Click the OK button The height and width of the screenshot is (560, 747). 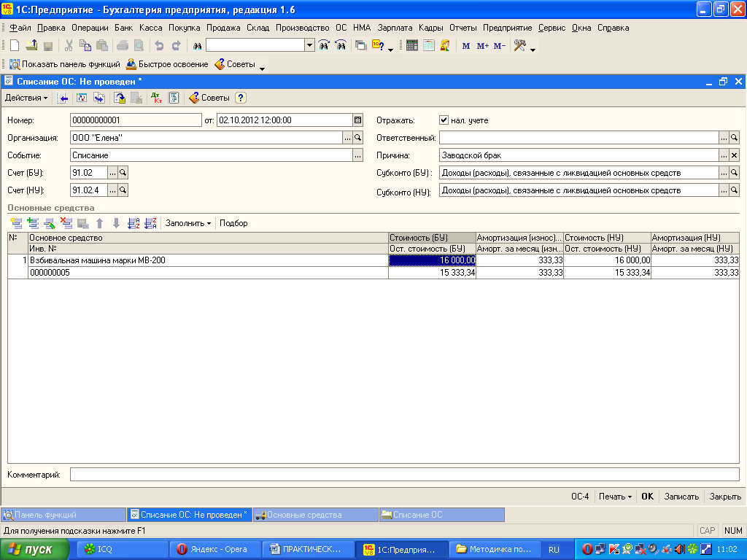coord(648,496)
